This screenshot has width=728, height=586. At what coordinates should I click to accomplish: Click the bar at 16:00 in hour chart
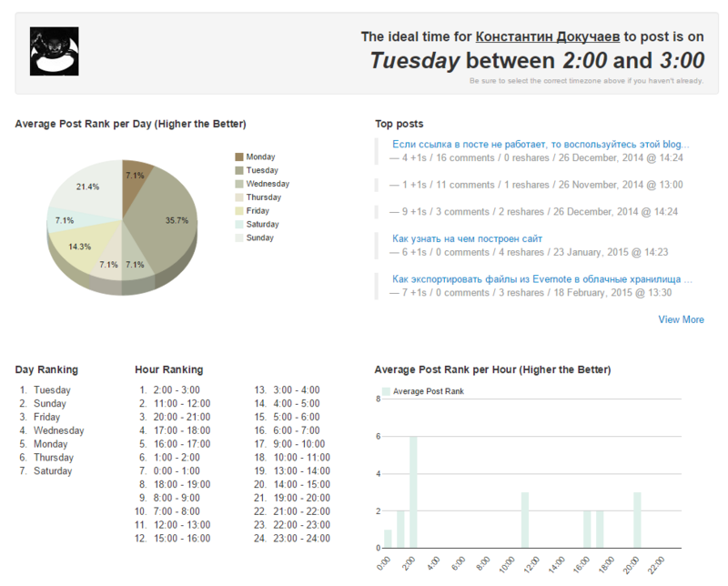587,530
